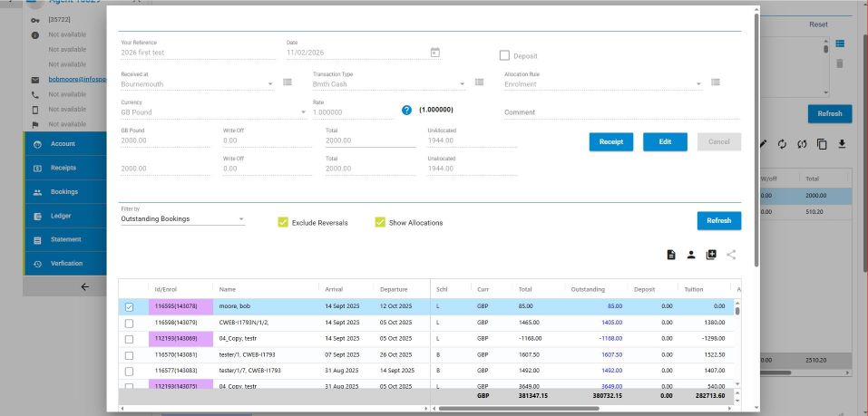Click the person icon above the bookings table
This screenshot has height=416, width=868.
tap(691, 255)
